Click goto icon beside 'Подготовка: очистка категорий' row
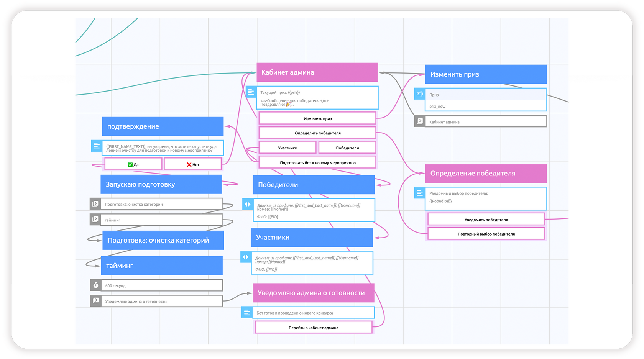 (x=95, y=204)
